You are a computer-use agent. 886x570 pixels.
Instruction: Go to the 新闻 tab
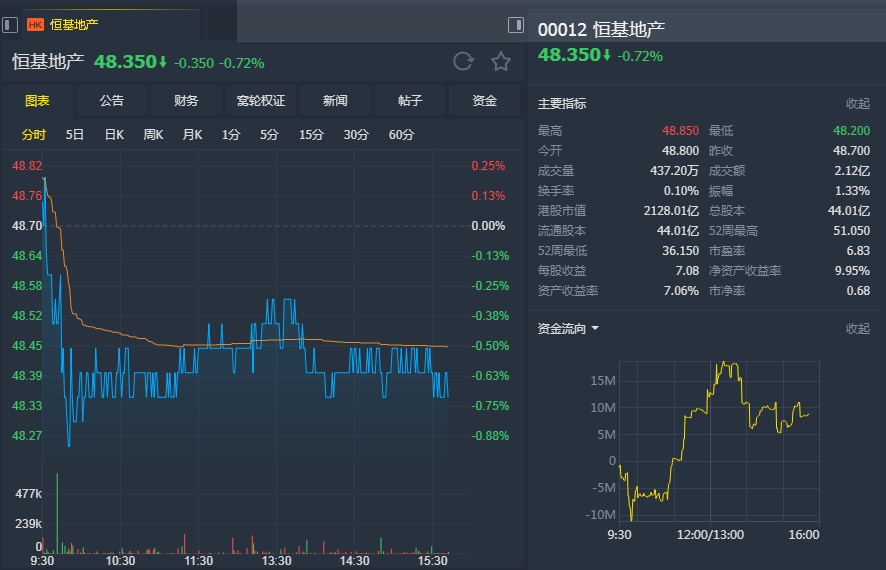coord(335,101)
